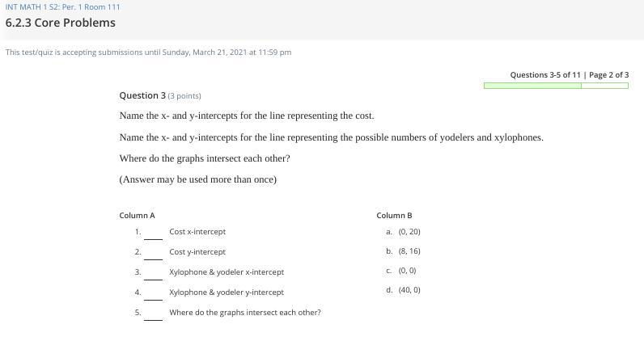Click the Cost x-intercept label
The image size is (644, 341).
(197, 231)
